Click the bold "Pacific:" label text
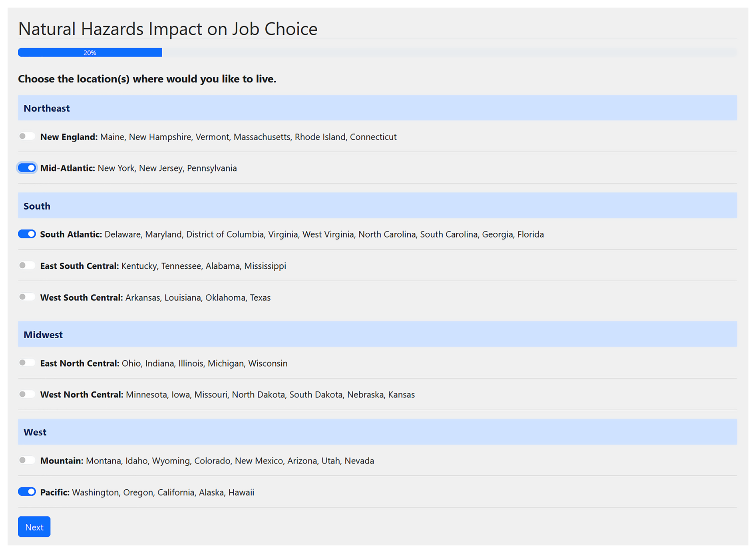The height and width of the screenshot is (553, 756). click(x=55, y=492)
